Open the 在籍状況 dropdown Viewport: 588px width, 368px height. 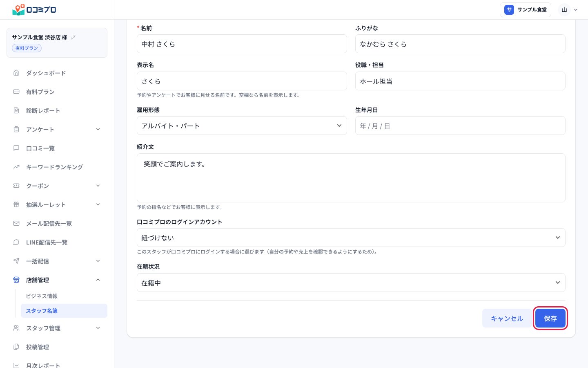(x=351, y=283)
